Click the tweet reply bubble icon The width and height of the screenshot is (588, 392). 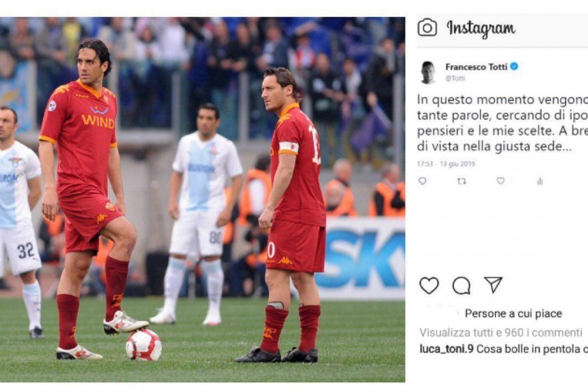tap(423, 181)
